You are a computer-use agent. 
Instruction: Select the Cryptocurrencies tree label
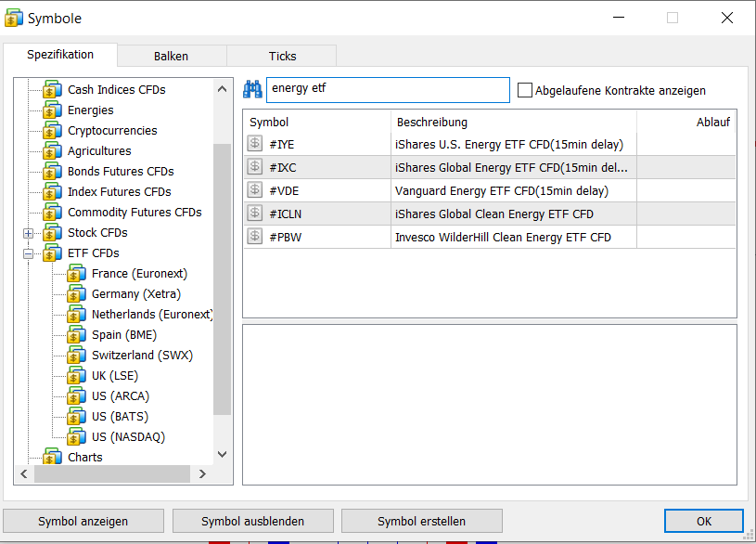112,131
